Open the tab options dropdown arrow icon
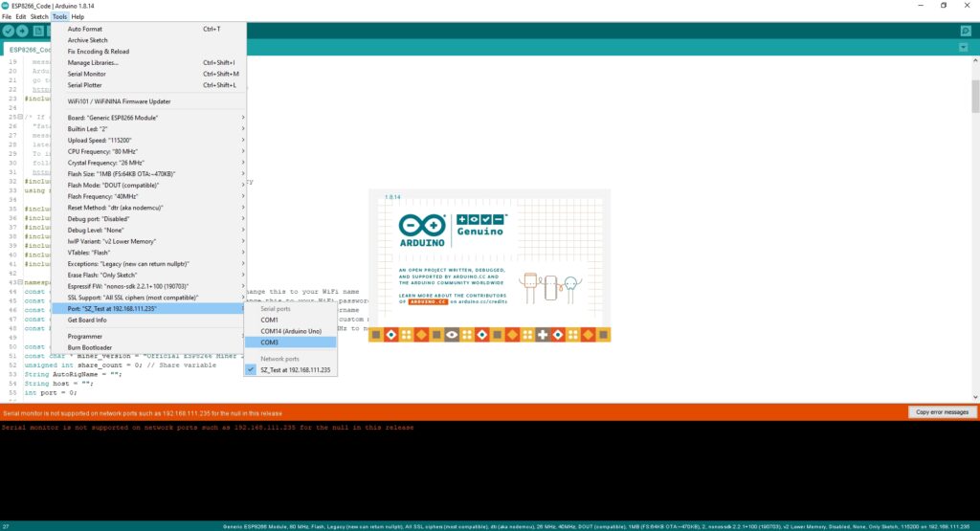The image size is (980, 531). [963, 48]
